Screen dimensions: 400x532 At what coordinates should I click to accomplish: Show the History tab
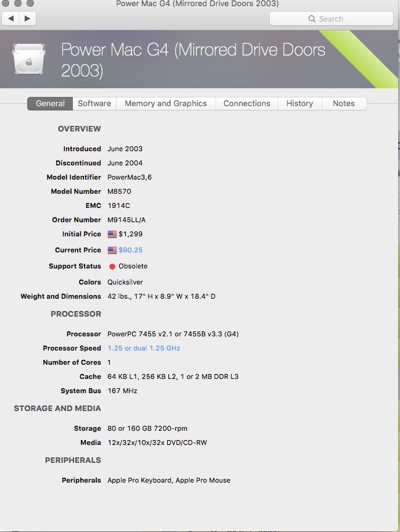coord(299,104)
